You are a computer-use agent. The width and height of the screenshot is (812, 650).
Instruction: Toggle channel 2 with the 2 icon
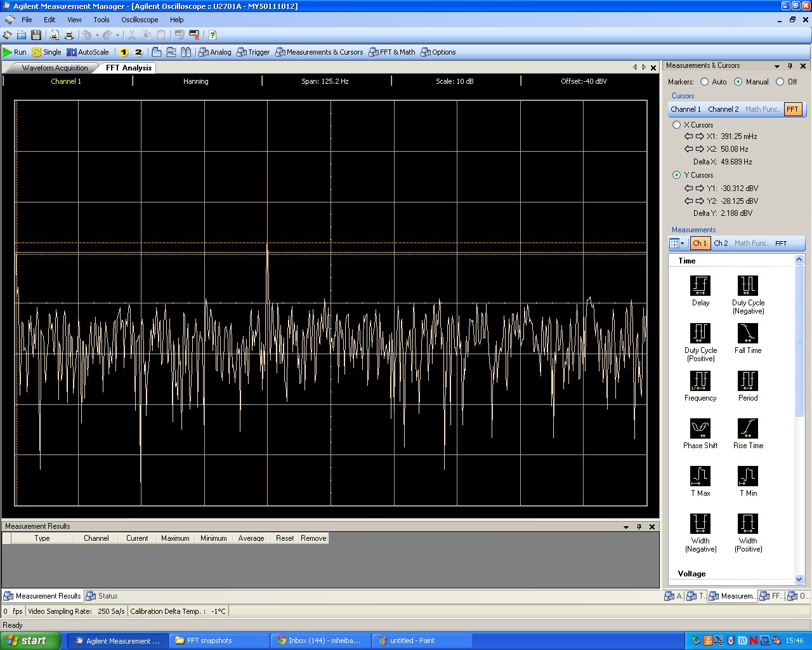[x=138, y=52]
